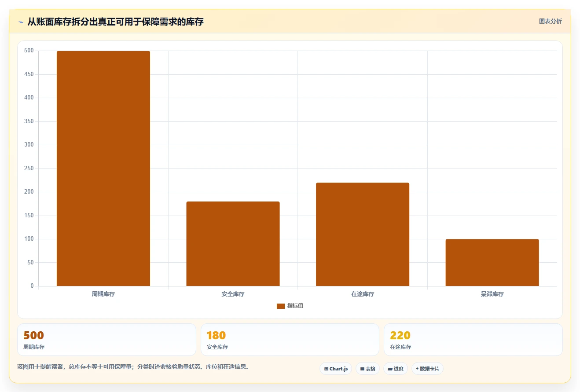The width and height of the screenshot is (580, 392).
Task: Click the 在途库存 x-axis label
Action: click(x=363, y=294)
